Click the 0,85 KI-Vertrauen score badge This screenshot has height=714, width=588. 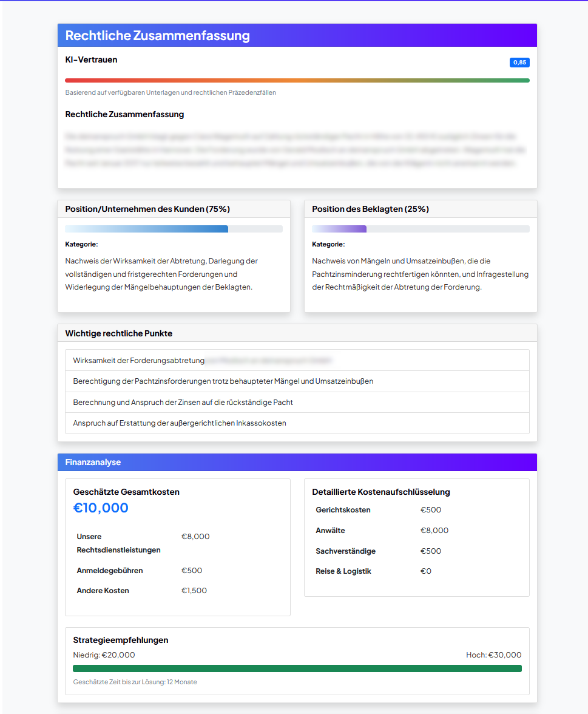pyautogui.click(x=519, y=63)
